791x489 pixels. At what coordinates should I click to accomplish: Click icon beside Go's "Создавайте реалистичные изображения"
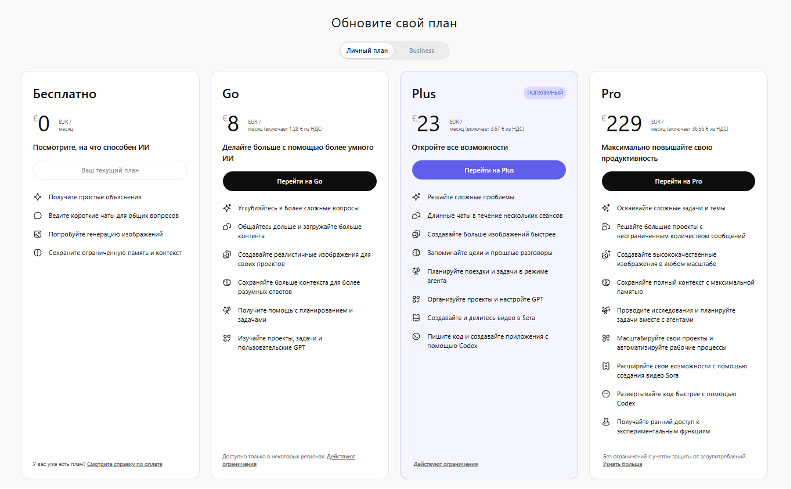227,254
